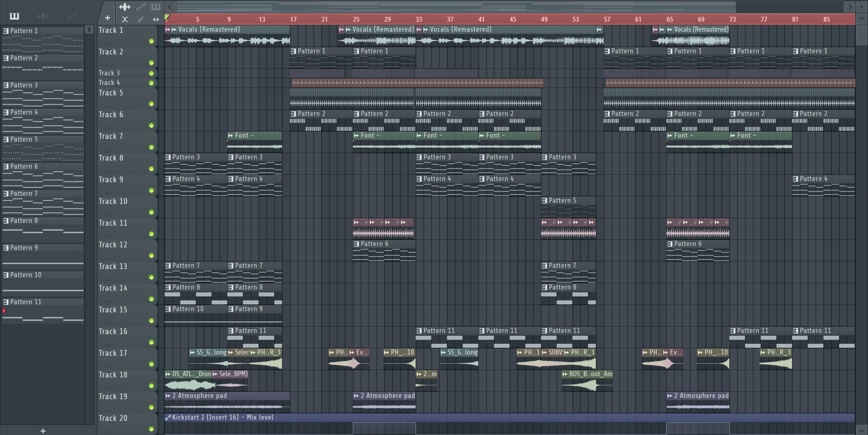Click the right arrow of the horizontal scrollbar
The width and height of the screenshot is (868, 435).
pyautogui.click(x=850, y=6)
